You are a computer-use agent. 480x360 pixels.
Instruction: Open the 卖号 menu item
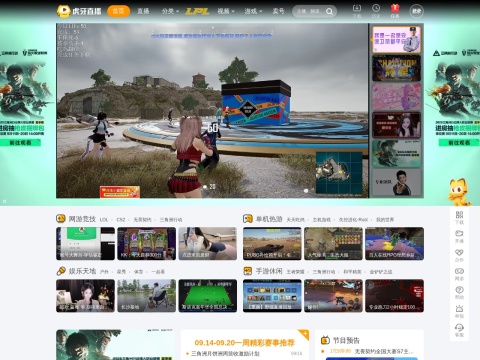[278, 11]
